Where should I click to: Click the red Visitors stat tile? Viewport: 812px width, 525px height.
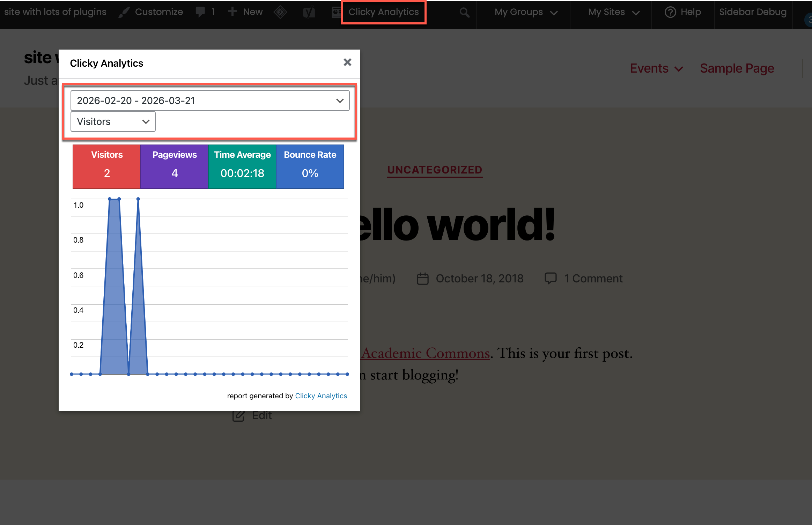point(107,167)
